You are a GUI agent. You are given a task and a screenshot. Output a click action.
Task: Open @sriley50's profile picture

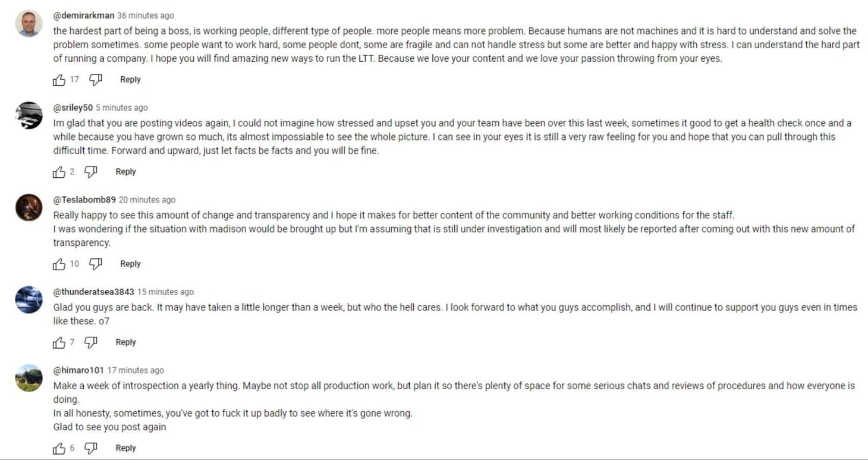[28, 115]
